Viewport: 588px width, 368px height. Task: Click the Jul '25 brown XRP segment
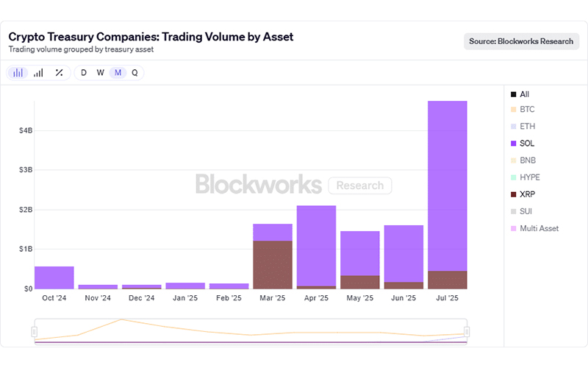448,280
